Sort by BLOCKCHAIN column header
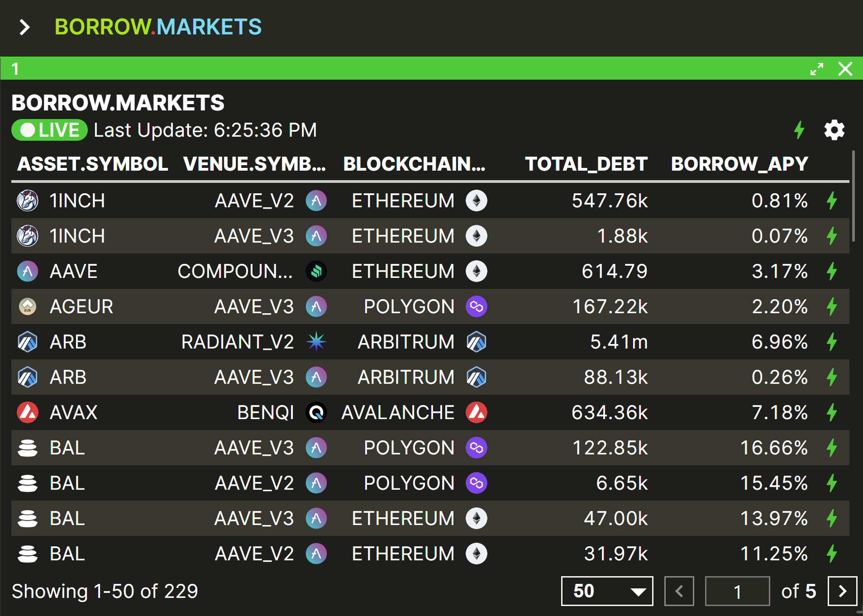Image resolution: width=863 pixels, height=616 pixels. (x=414, y=164)
